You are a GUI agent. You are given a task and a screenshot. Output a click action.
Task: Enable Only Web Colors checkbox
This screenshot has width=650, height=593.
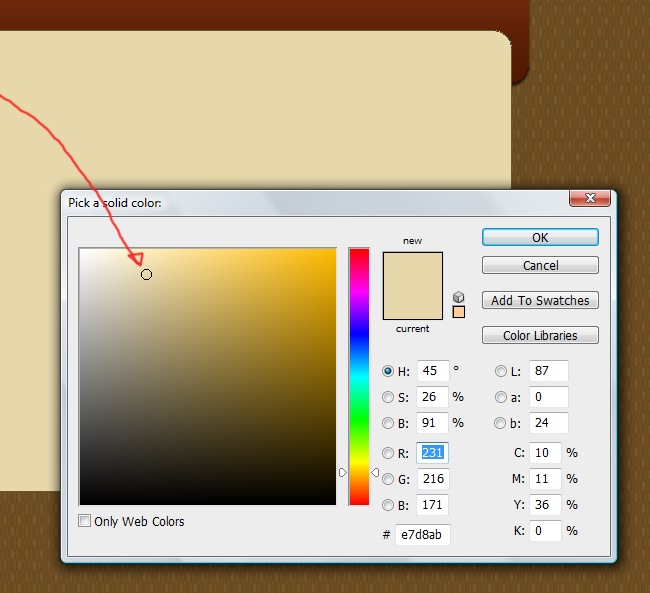(x=85, y=520)
